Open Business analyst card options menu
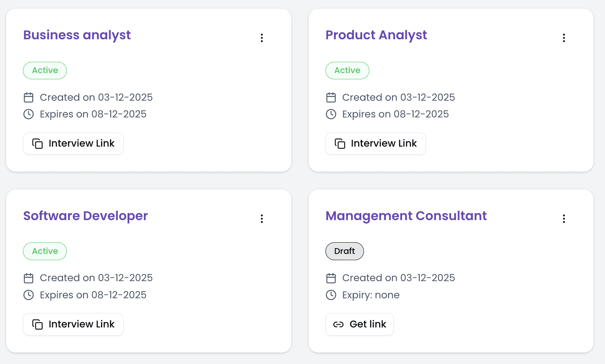 tap(262, 38)
